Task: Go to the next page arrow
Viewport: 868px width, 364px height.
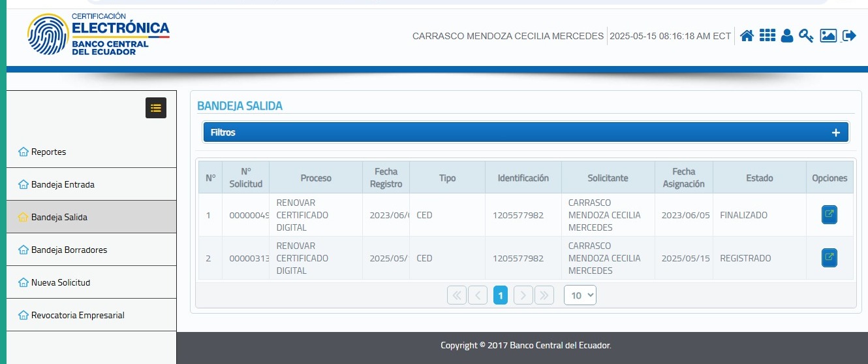Action: tap(523, 295)
